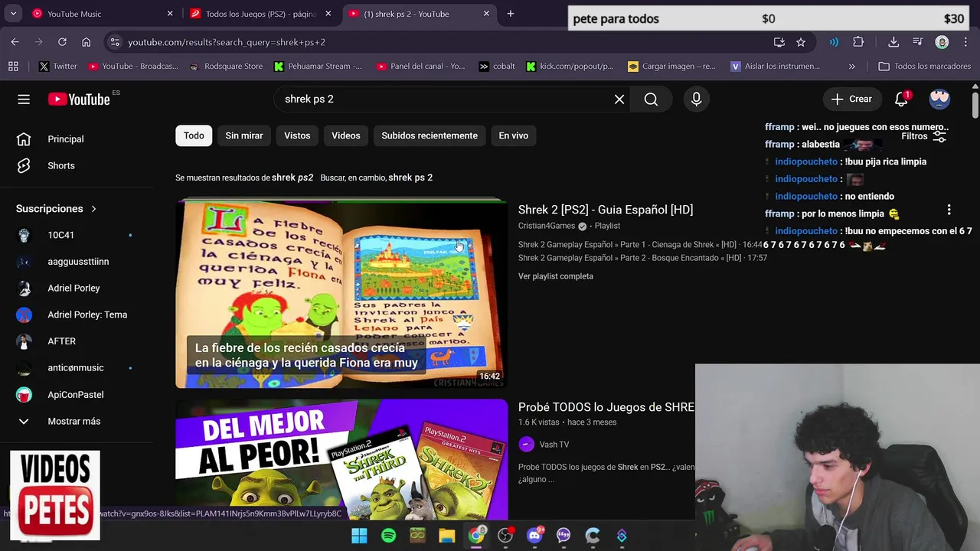Screen dimensions: 980x551
Task: Open the media control icon in toolbar
Action: [x=917, y=42]
